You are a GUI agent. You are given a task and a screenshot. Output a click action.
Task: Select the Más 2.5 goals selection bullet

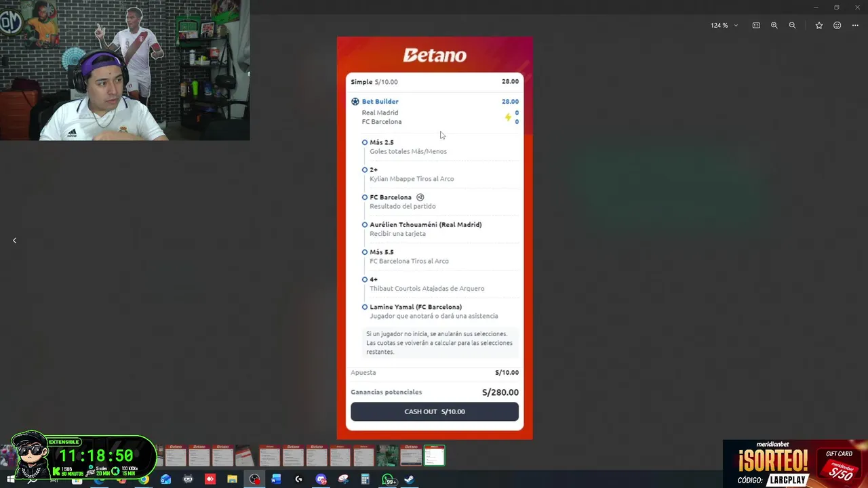click(x=365, y=142)
